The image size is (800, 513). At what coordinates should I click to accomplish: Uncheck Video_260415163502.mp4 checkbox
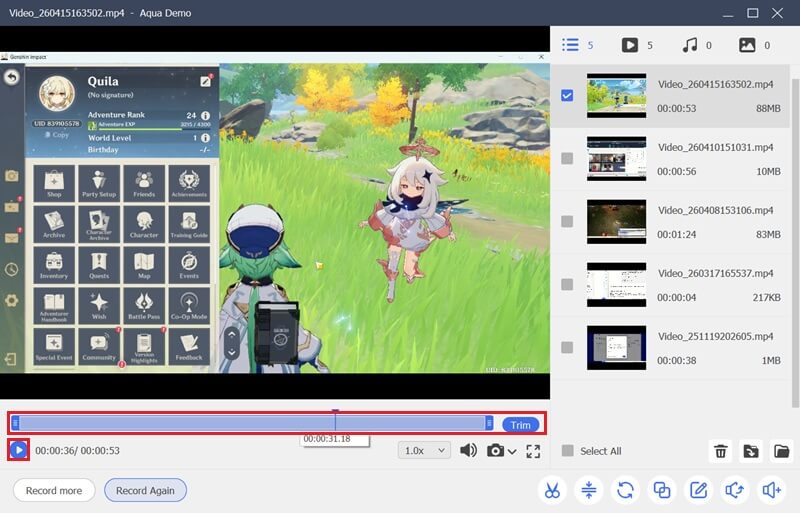pyautogui.click(x=567, y=95)
